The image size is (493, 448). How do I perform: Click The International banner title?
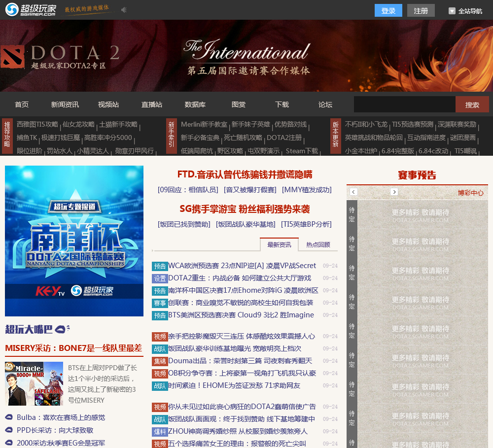tap(247, 50)
